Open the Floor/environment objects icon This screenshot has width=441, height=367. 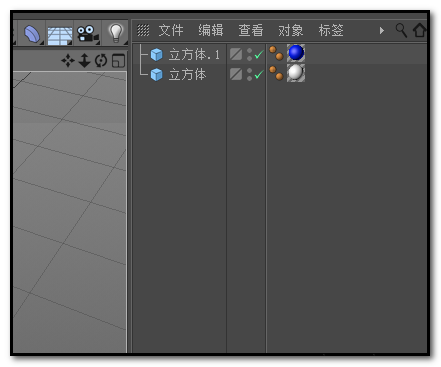[60, 35]
